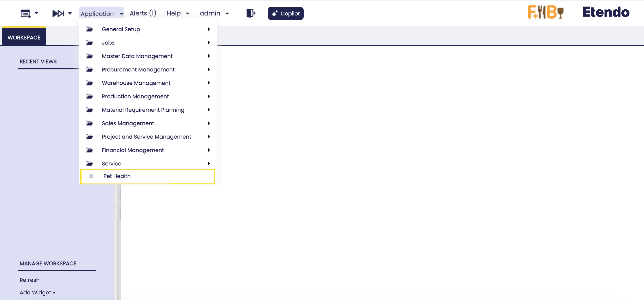Image resolution: width=644 pixels, height=300 pixels.
Task: Open Master Data Management submenu
Action: click(x=148, y=56)
